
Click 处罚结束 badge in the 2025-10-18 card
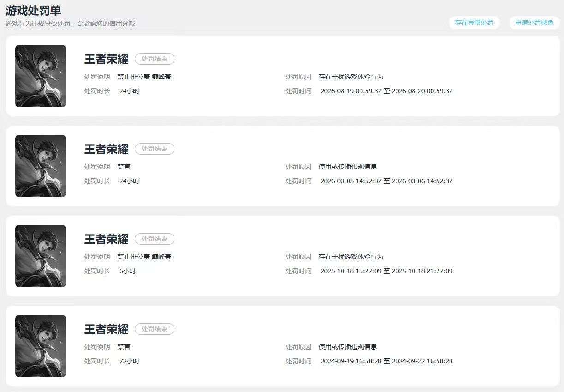click(155, 239)
